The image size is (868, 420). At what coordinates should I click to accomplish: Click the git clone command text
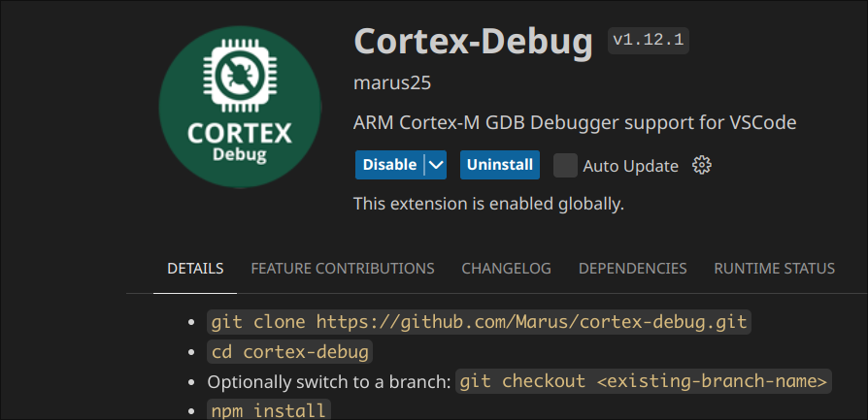pyautogui.click(x=479, y=321)
